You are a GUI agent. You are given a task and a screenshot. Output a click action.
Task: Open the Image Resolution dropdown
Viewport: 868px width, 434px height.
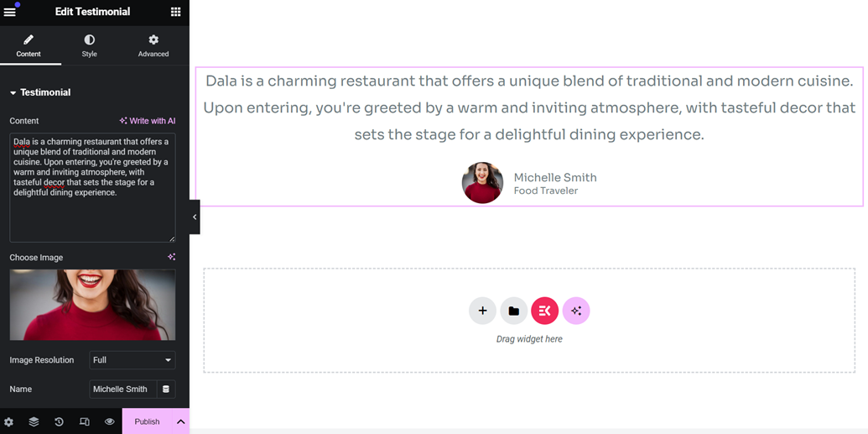pos(133,360)
